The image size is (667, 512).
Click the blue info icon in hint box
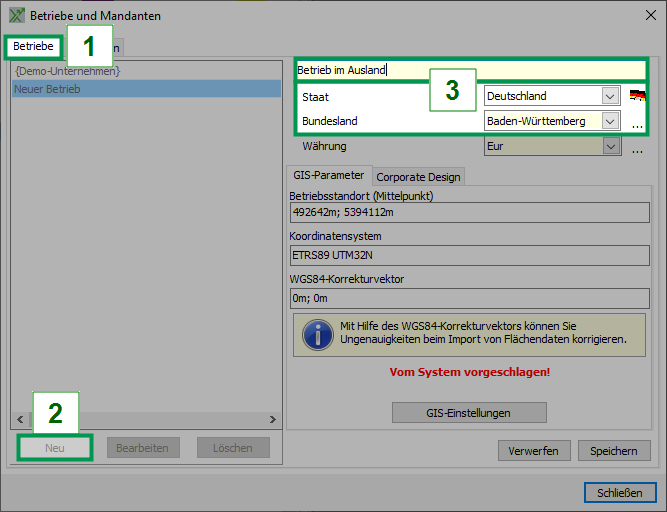pos(318,333)
